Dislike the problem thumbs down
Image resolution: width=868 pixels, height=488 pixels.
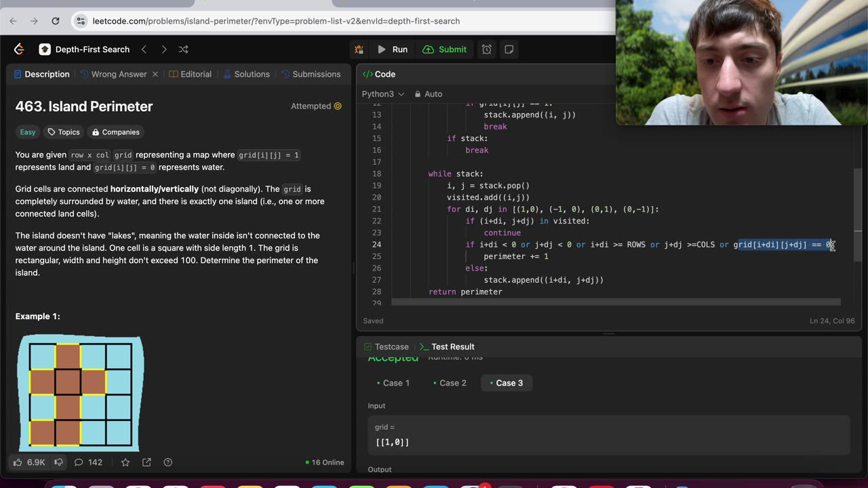pyautogui.click(x=58, y=462)
